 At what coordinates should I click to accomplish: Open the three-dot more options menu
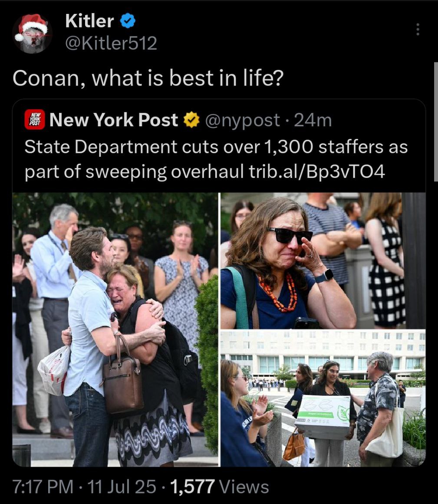tap(418, 29)
